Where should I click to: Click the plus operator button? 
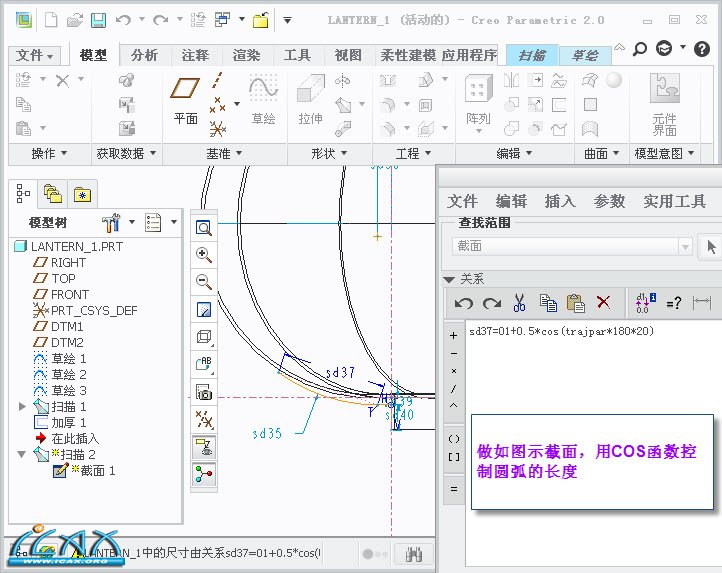[454, 335]
